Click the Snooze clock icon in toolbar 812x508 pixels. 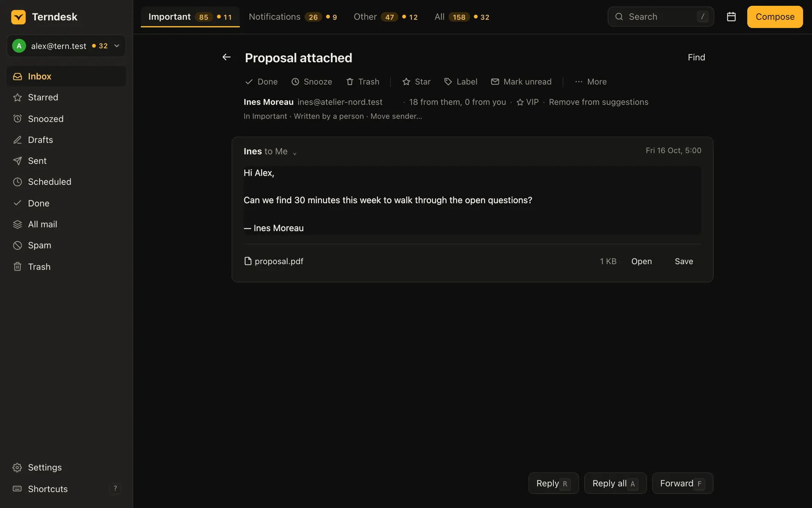click(295, 82)
